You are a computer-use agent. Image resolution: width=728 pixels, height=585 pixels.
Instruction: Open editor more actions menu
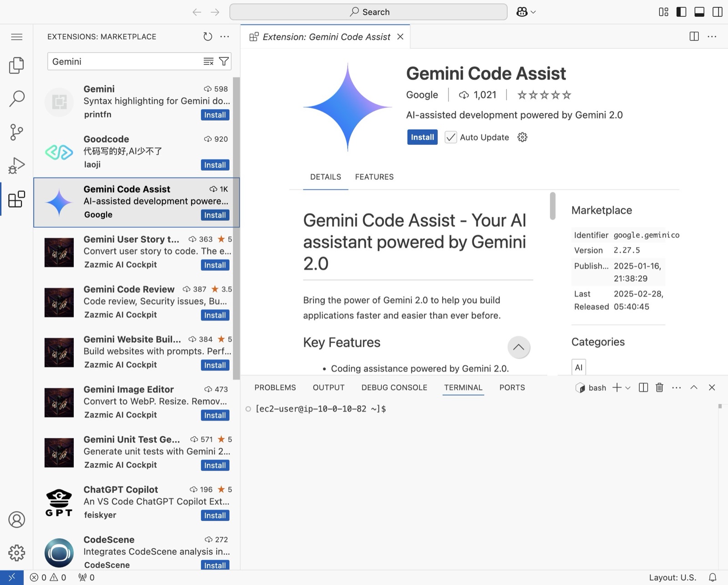point(712,36)
